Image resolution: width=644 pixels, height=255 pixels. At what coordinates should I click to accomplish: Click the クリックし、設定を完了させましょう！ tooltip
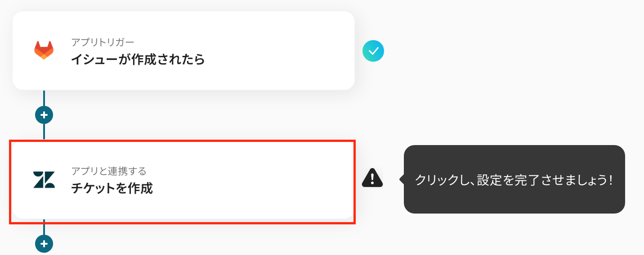[x=514, y=179]
